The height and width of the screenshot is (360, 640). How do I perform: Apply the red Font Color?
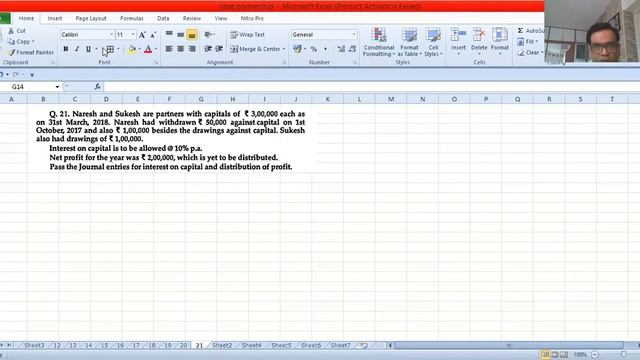click(x=148, y=49)
